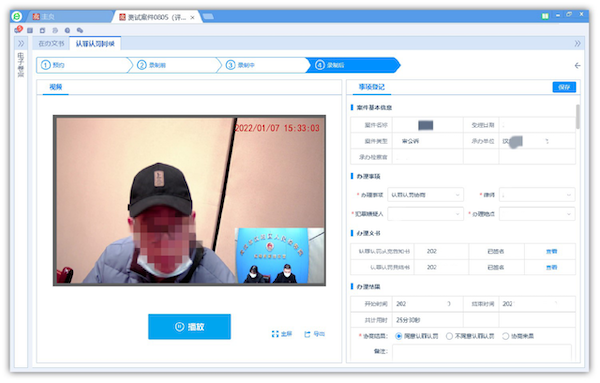Click the chat bubbles icon in the toolbar
This screenshot has width=600, height=383.
click(80, 30)
